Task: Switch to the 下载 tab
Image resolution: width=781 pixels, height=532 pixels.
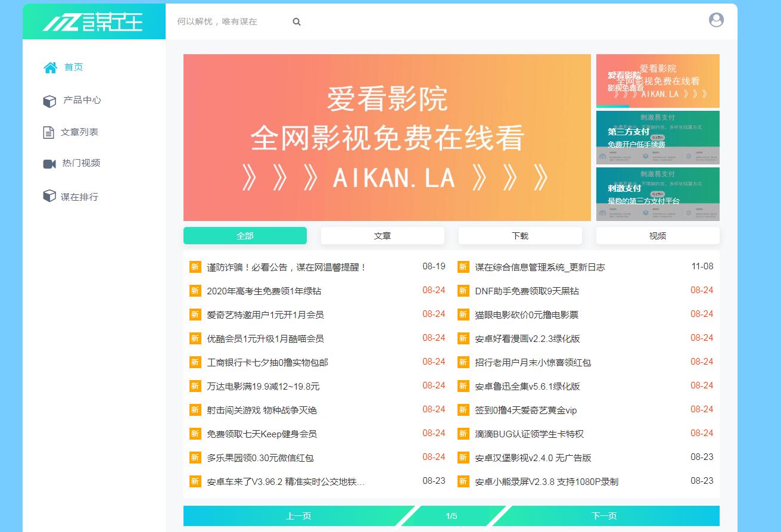Action: click(x=520, y=235)
